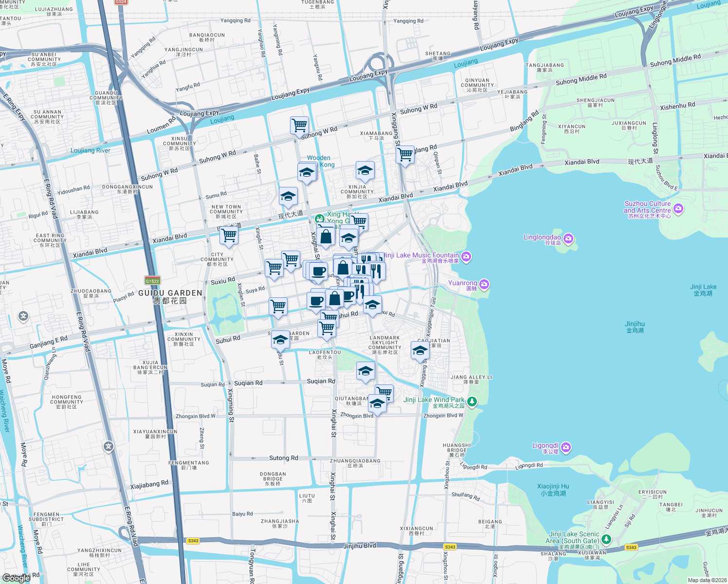Image resolution: width=728 pixels, height=584 pixels.
Task: Click the tree icon at Jinji Lake Scenic Area South Gate
Action: coord(606,538)
